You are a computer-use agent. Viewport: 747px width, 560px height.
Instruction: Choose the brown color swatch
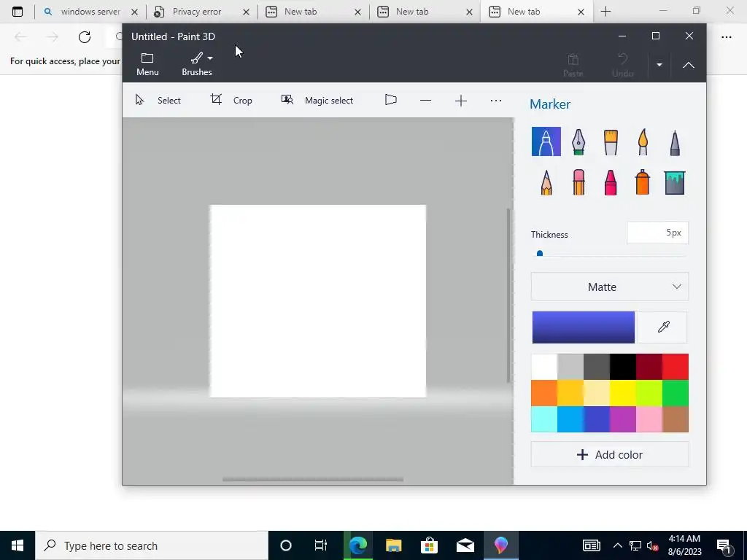(675, 419)
